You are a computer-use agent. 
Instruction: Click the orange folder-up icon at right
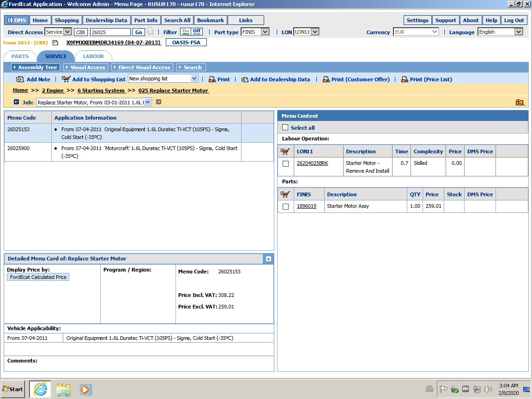[x=520, y=103]
